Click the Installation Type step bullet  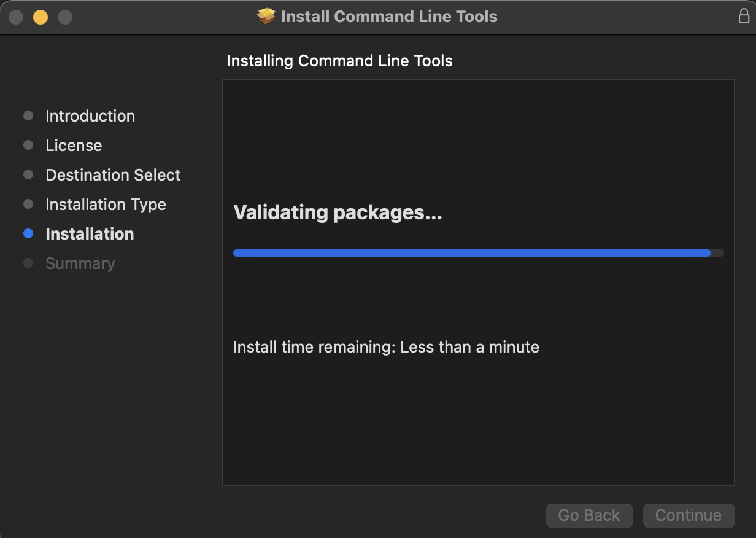pyautogui.click(x=28, y=204)
